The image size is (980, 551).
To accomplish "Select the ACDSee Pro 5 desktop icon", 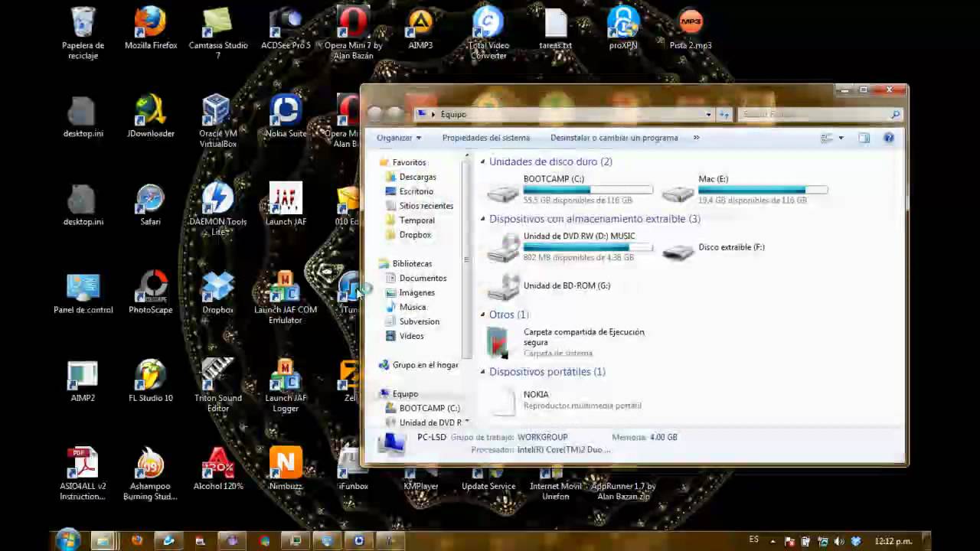I will pos(286,29).
